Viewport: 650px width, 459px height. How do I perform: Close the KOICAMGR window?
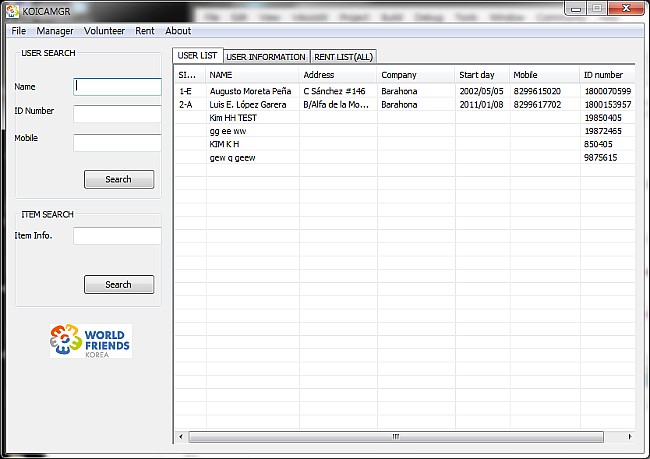[x=626, y=9]
